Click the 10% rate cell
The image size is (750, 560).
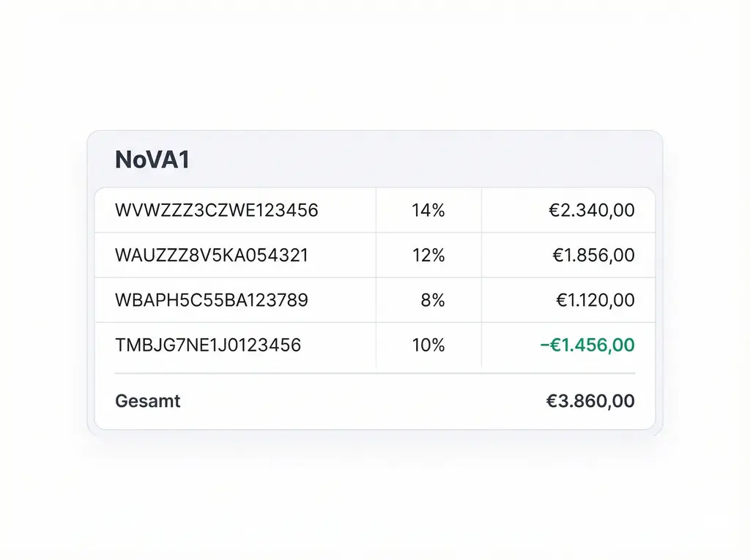pyautogui.click(x=428, y=345)
